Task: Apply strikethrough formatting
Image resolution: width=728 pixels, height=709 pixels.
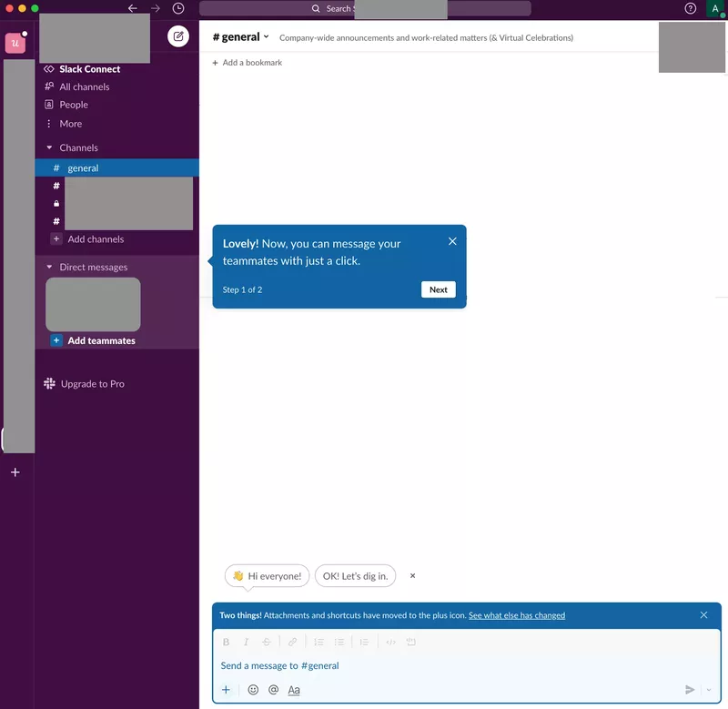Action: tap(267, 642)
